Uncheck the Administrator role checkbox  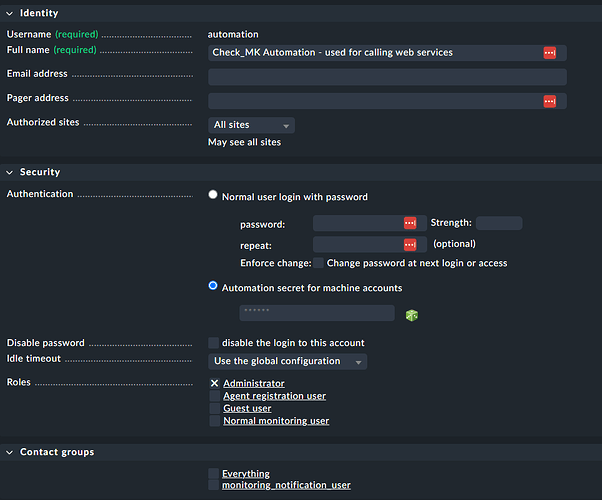(214, 383)
